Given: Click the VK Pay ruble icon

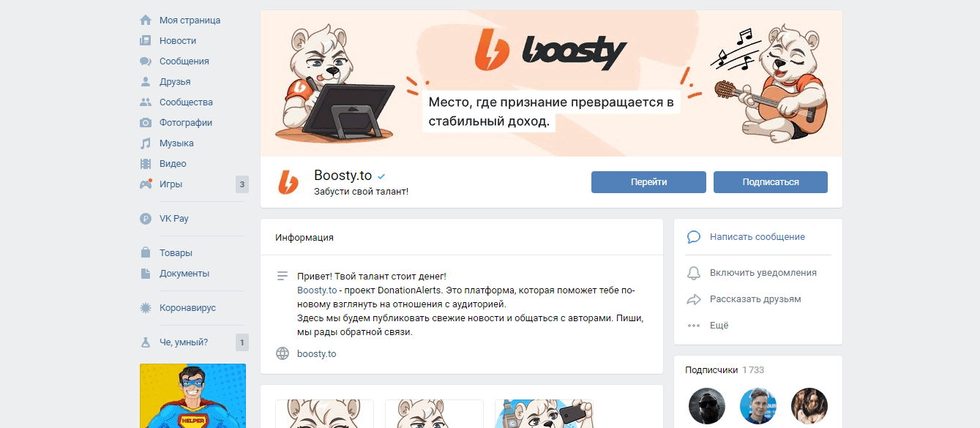Looking at the screenshot, I should click(146, 219).
